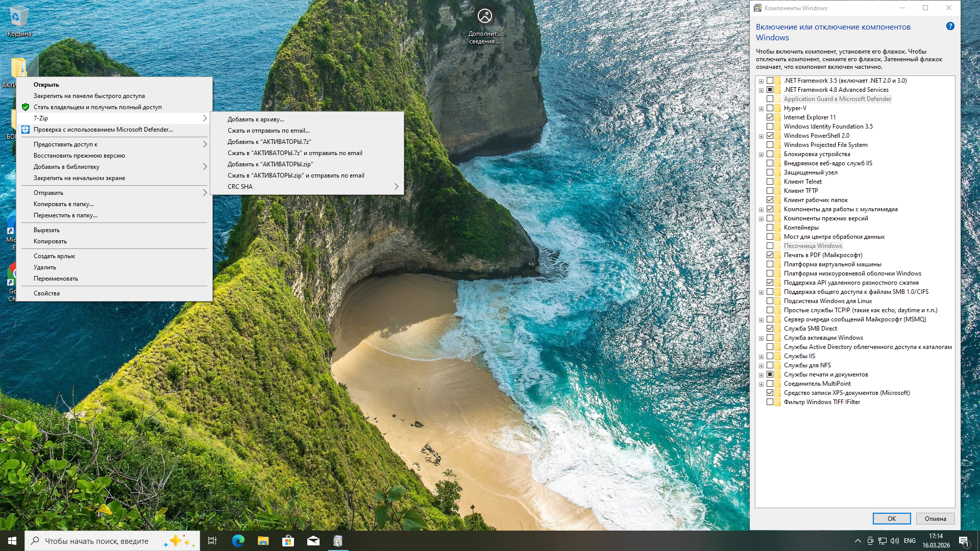The height and width of the screenshot is (551, 980).
Task: Open Microsoft Edge from the taskbar
Action: 238,541
